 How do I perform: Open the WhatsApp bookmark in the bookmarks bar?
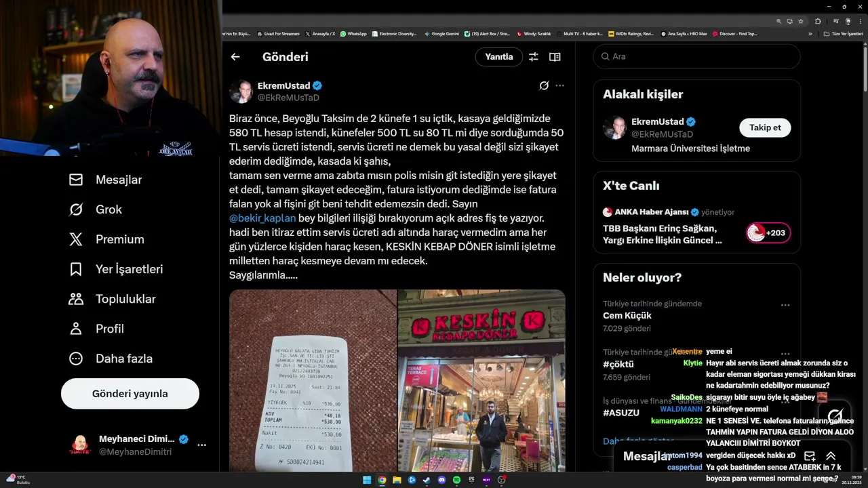pos(353,33)
